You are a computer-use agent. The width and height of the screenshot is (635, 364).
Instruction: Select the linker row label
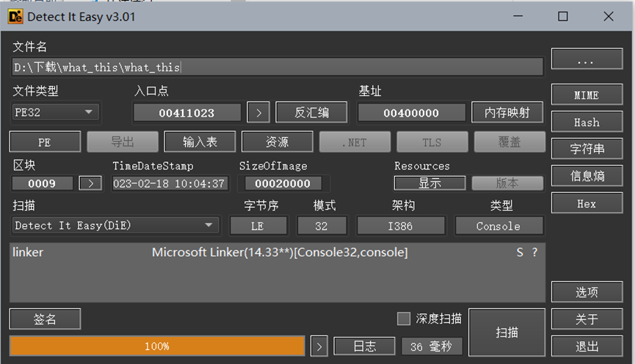coord(28,252)
